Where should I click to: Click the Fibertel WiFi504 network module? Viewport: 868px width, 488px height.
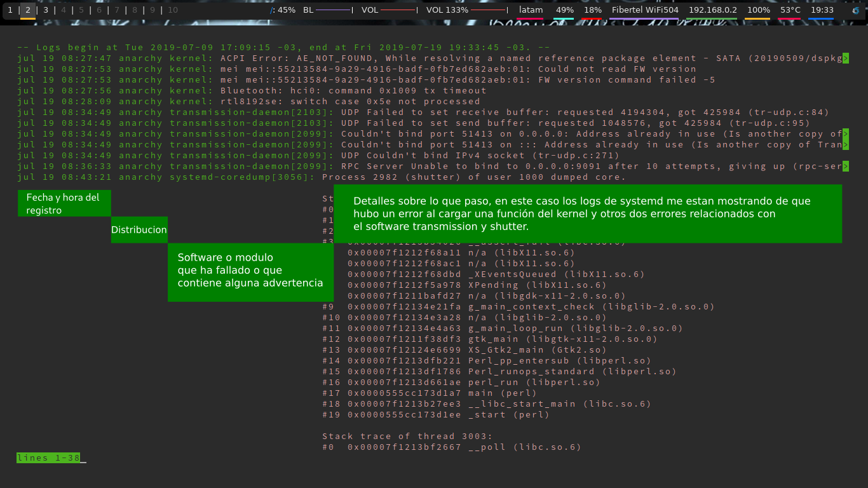(644, 10)
